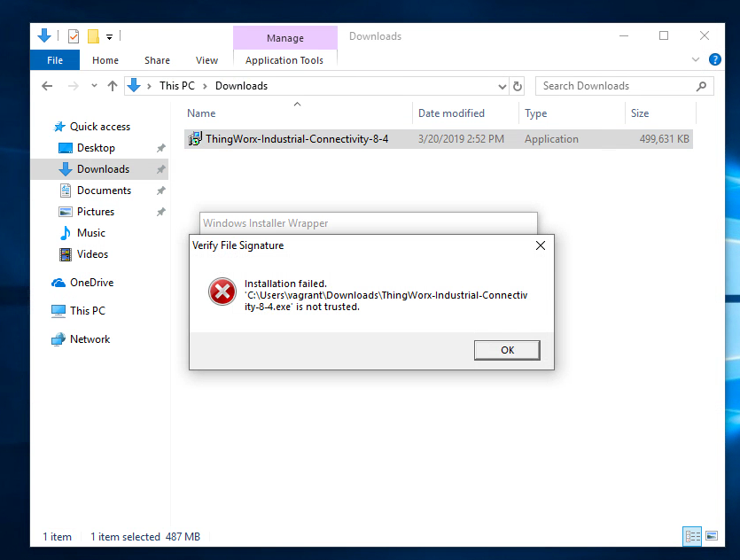Click the red error icon in the dialog
Screen dimensions: 740x560
tap(222, 292)
